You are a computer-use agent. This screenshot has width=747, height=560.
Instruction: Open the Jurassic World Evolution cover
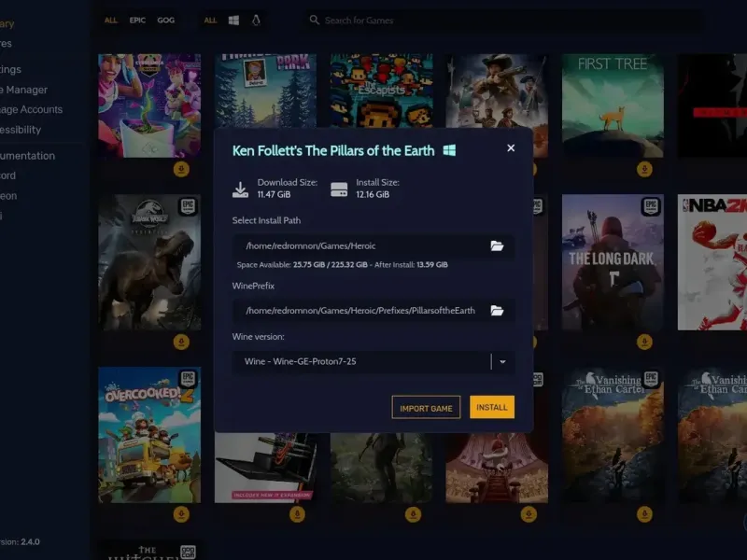tap(149, 262)
